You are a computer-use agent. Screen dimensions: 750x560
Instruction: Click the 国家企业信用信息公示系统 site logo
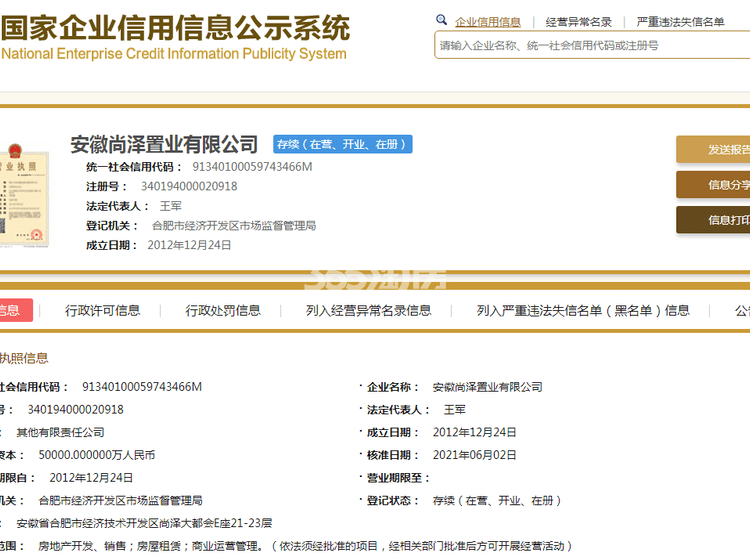coord(175,37)
